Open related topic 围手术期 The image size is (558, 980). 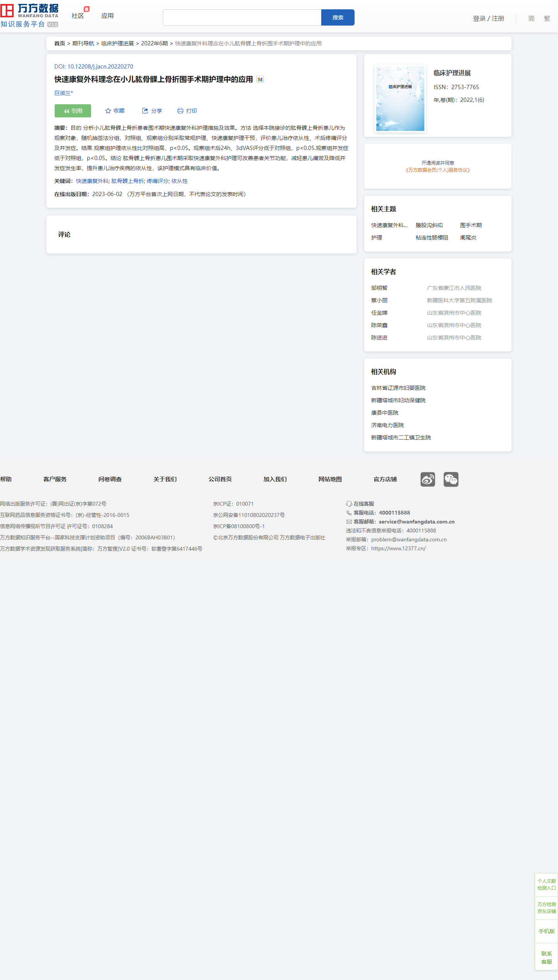[x=471, y=225]
